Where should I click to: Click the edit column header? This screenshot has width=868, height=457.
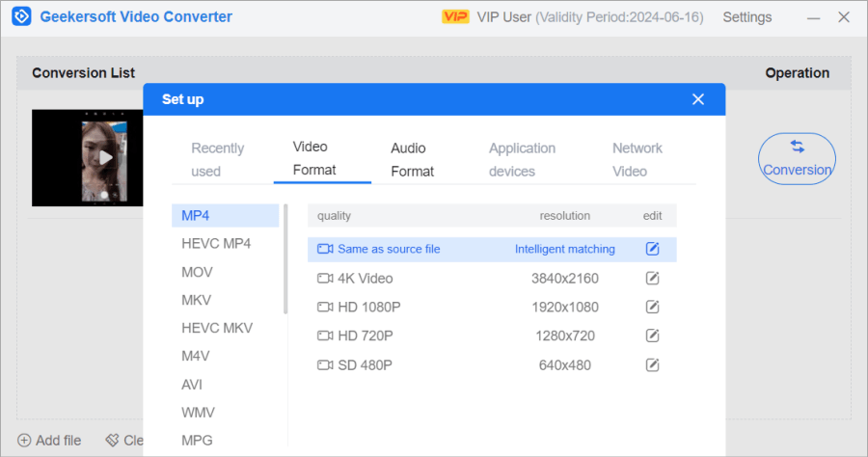(652, 216)
